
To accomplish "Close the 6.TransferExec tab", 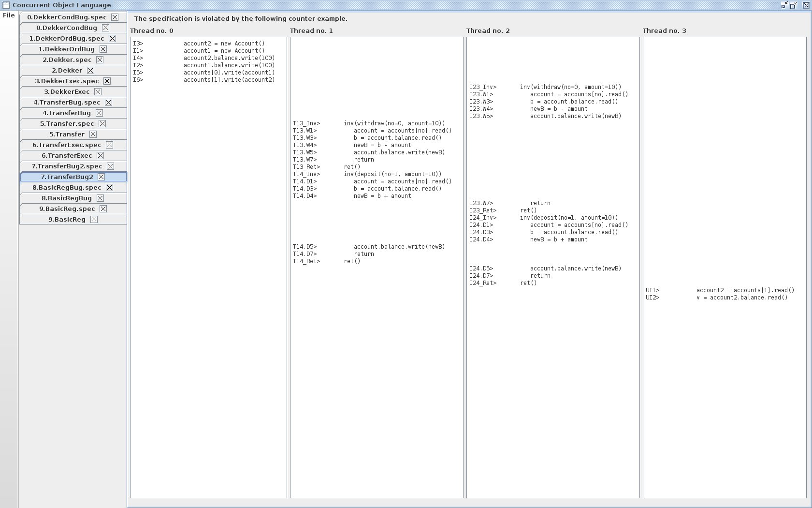I will 100,155.
